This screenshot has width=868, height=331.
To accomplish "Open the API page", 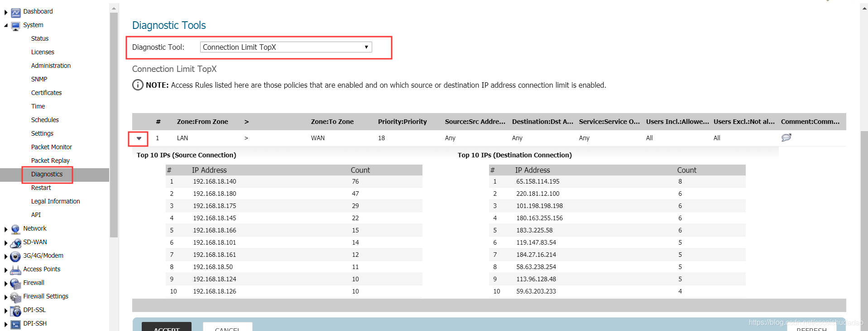I will pyautogui.click(x=36, y=215).
